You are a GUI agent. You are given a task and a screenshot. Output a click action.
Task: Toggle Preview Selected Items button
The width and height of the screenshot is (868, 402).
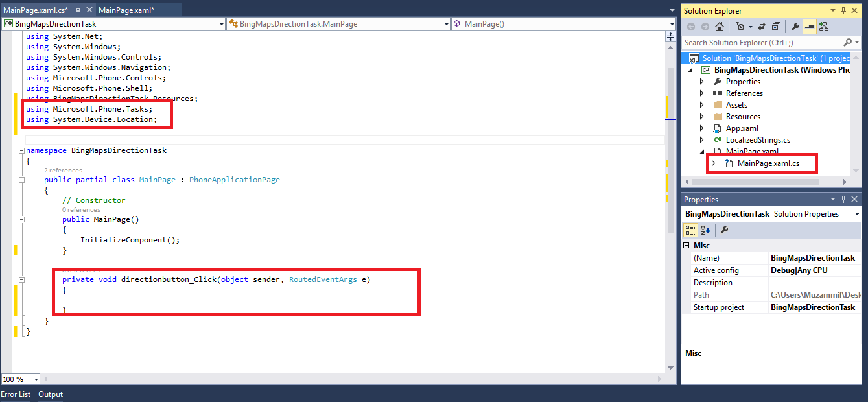pos(810,27)
